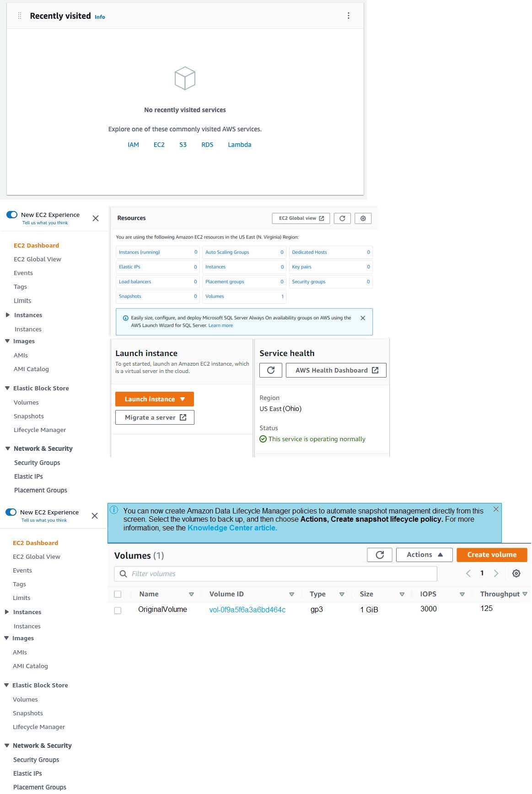Viewport: 532px width, 794px height.
Task: Open the Lambda service link
Action: point(240,145)
